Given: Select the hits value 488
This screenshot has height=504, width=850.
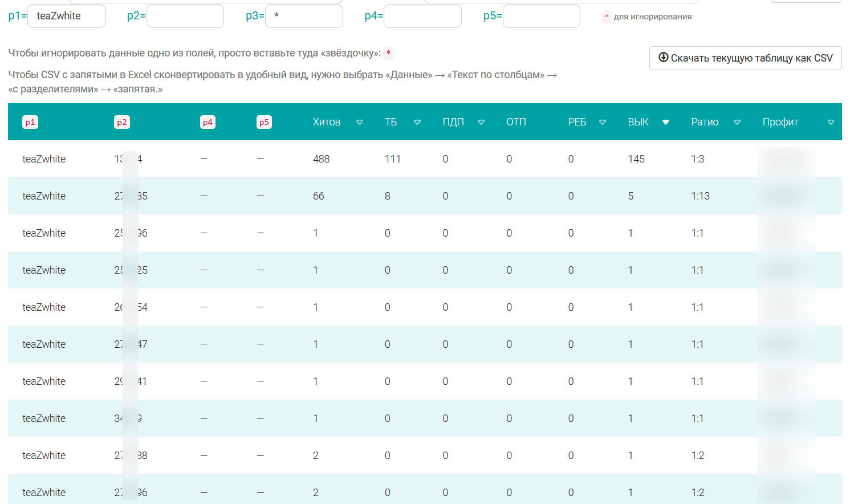Looking at the screenshot, I should pyautogui.click(x=322, y=159).
